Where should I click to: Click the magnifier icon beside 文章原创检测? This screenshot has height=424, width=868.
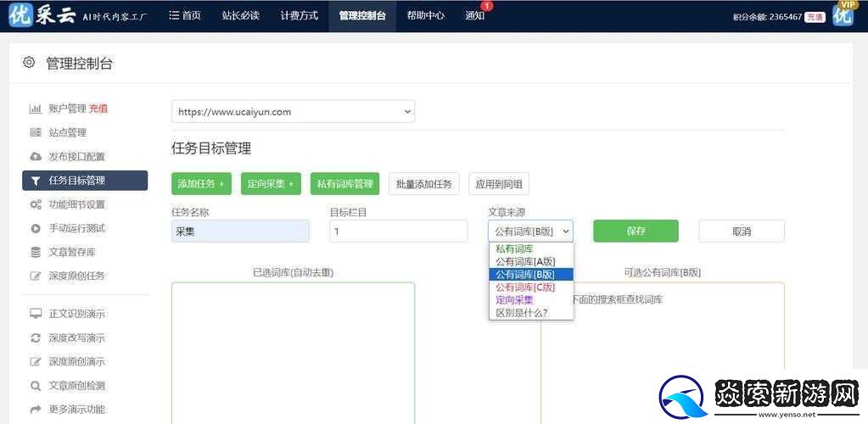coord(36,386)
